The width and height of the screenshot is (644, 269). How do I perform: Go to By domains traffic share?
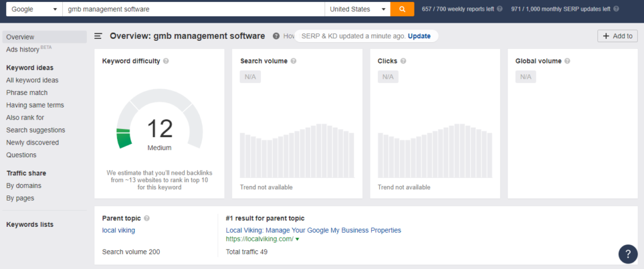[x=24, y=185]
